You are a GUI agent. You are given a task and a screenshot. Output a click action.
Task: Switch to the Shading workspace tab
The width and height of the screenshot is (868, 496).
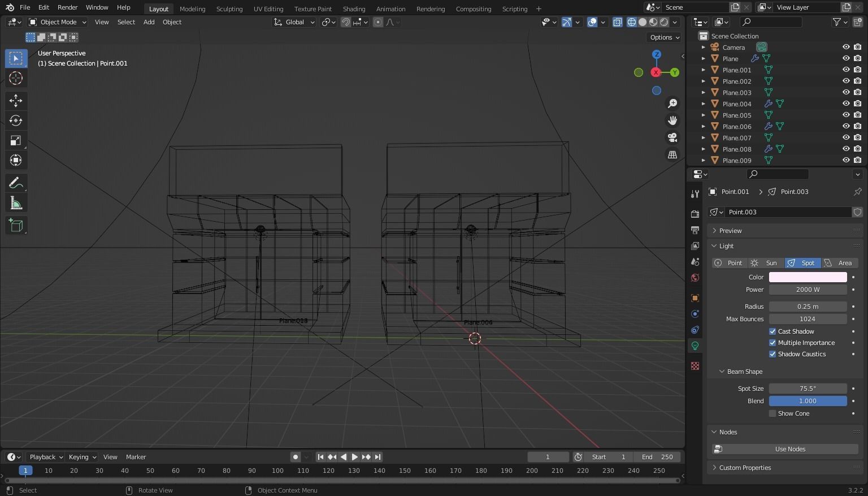pyautogui.click(x=354, y=8)
